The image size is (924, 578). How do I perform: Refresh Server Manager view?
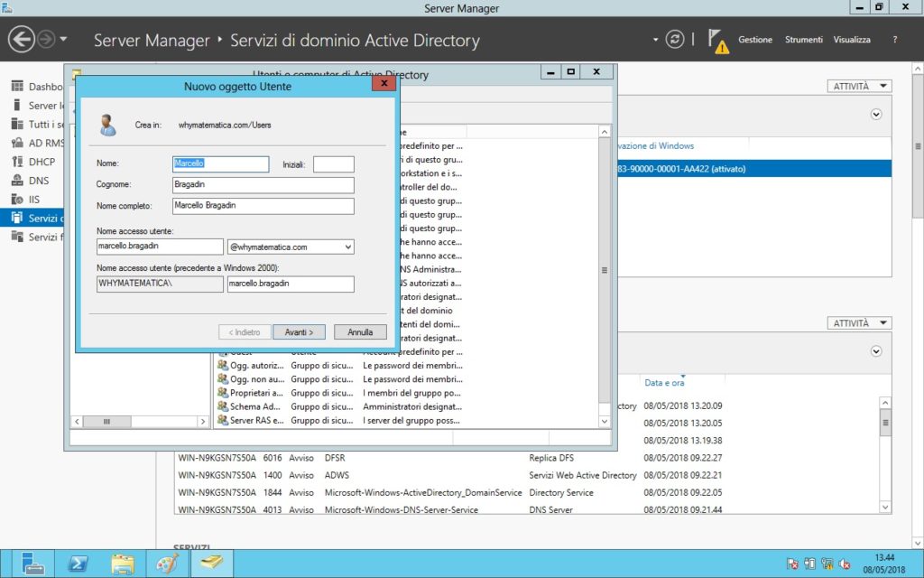pyautogui.click(x=674, y=40)
